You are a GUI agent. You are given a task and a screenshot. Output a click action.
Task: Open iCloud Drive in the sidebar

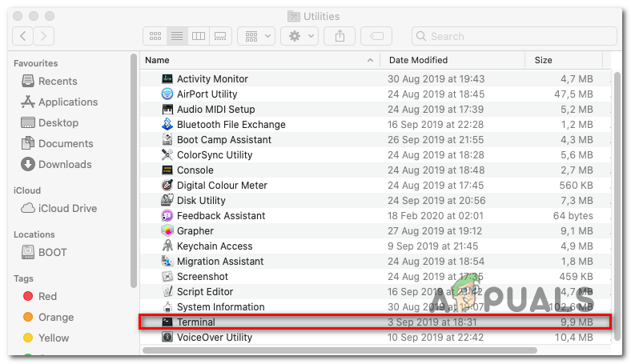pyautogui.click(x=58, y=208)
